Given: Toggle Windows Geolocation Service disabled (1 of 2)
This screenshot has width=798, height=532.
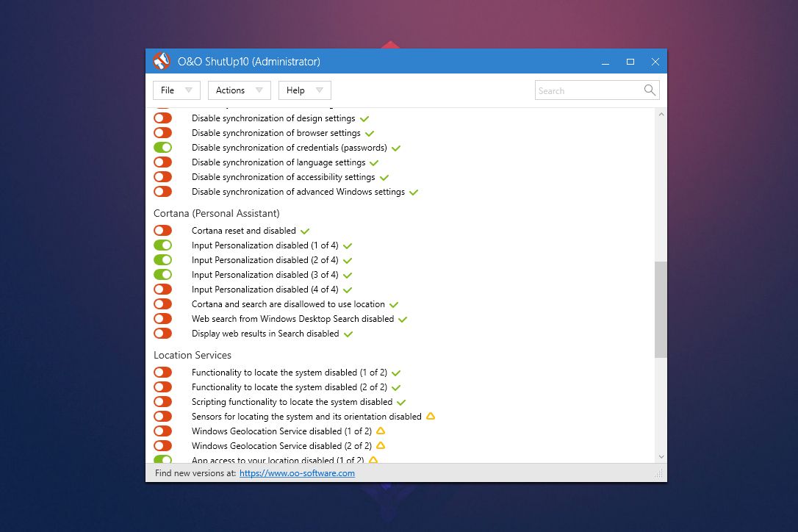Looking at the screenshot, I should 163,431.
